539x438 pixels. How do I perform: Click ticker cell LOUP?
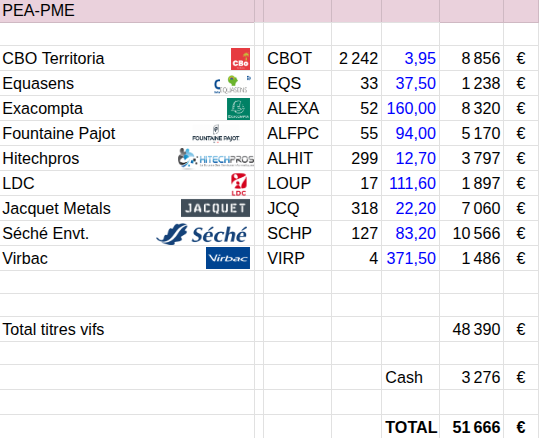coord(297,183)
